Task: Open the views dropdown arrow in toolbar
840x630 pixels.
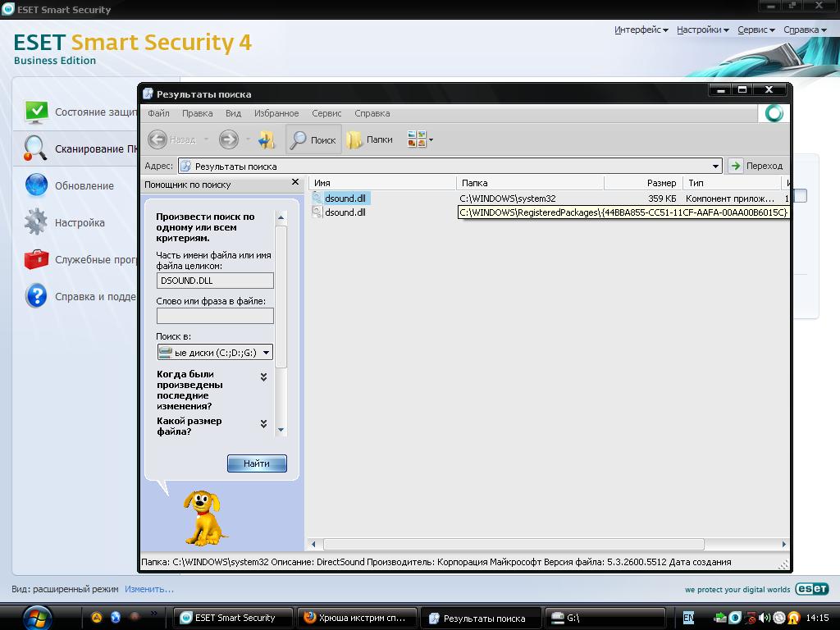Action: (431, 140)
